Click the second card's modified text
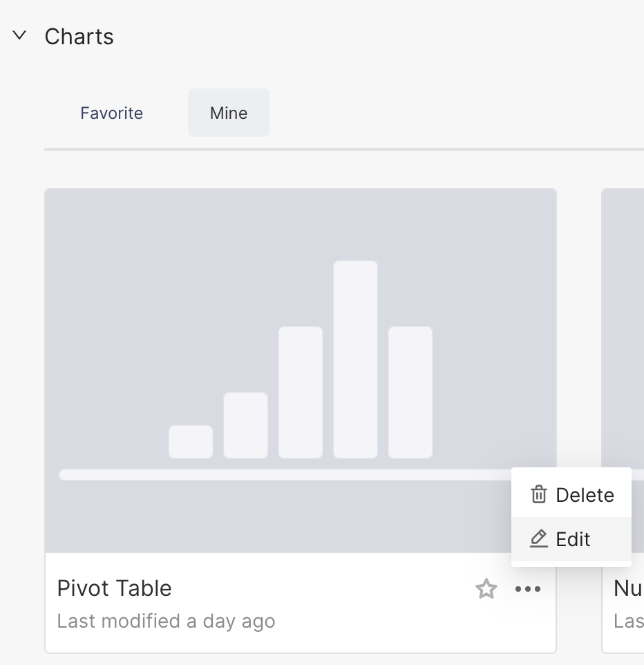The height and width of the screenshot is (665, 644). point(628,621)
